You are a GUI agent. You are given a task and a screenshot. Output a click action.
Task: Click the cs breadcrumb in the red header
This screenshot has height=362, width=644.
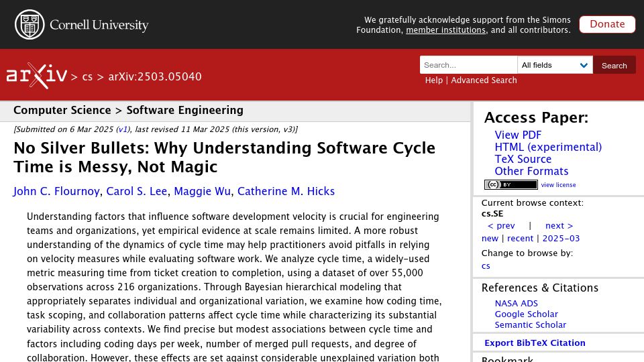[87, 76]
